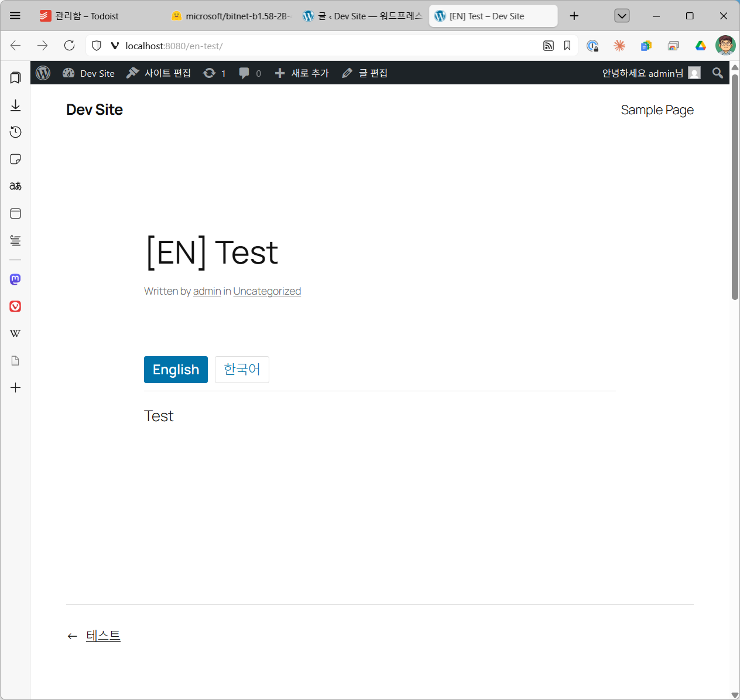
Task: Open a new browser tab with plus button
Action: click(x=574, y=16)
